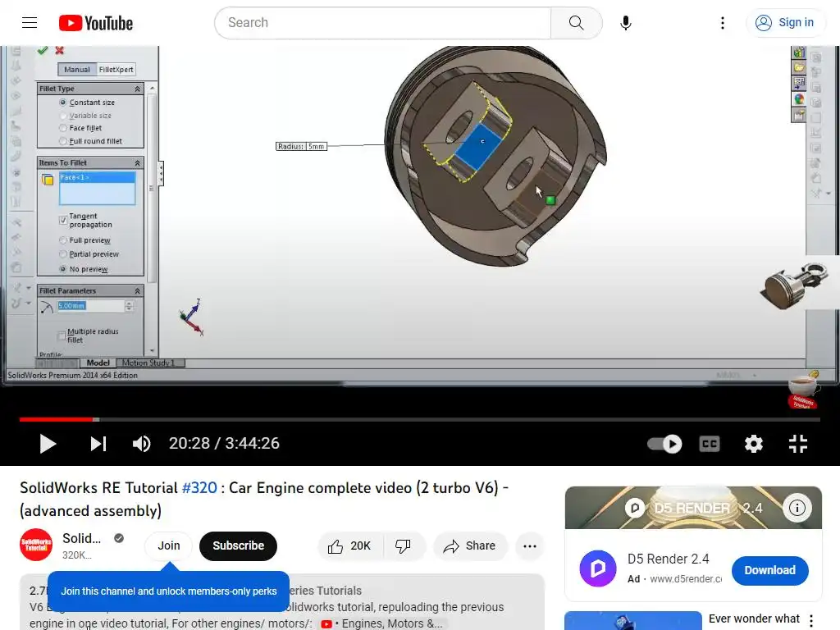The height and width of the screenshot is (630, 840).
Task: Select Full preview radio button
Action: [x=62, y=240]
